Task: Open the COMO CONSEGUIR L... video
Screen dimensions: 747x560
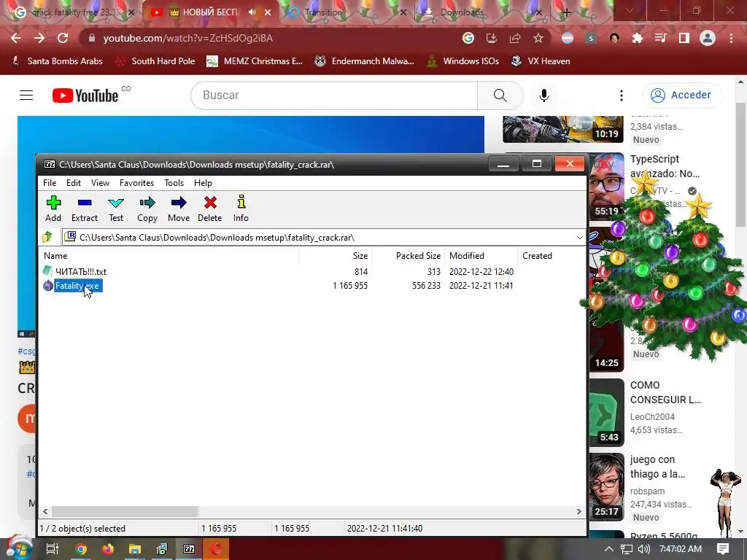Action: point(665,392)
